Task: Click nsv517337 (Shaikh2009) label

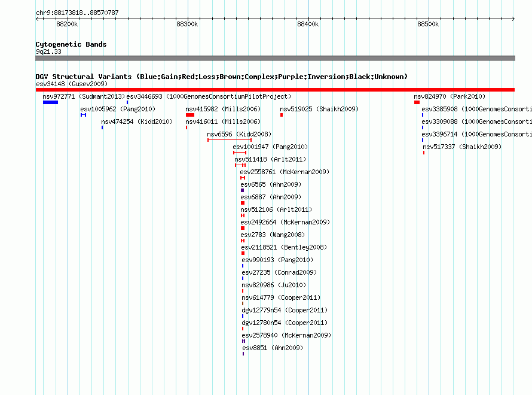Action: click(x=462, y=147)
